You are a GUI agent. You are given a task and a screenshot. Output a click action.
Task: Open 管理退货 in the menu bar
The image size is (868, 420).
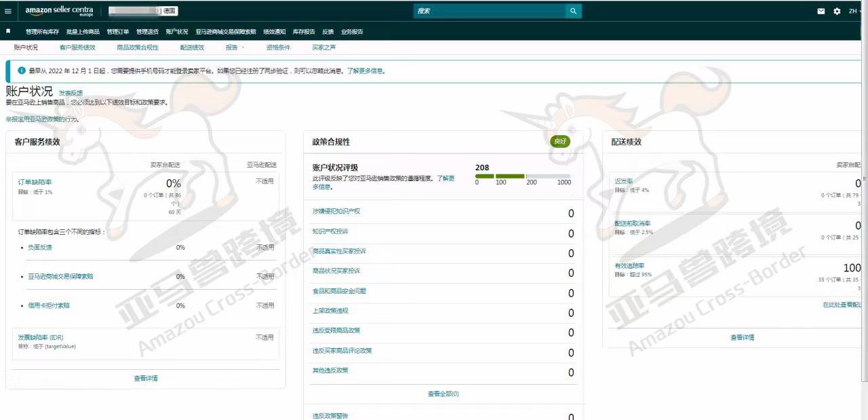[147, 32]
